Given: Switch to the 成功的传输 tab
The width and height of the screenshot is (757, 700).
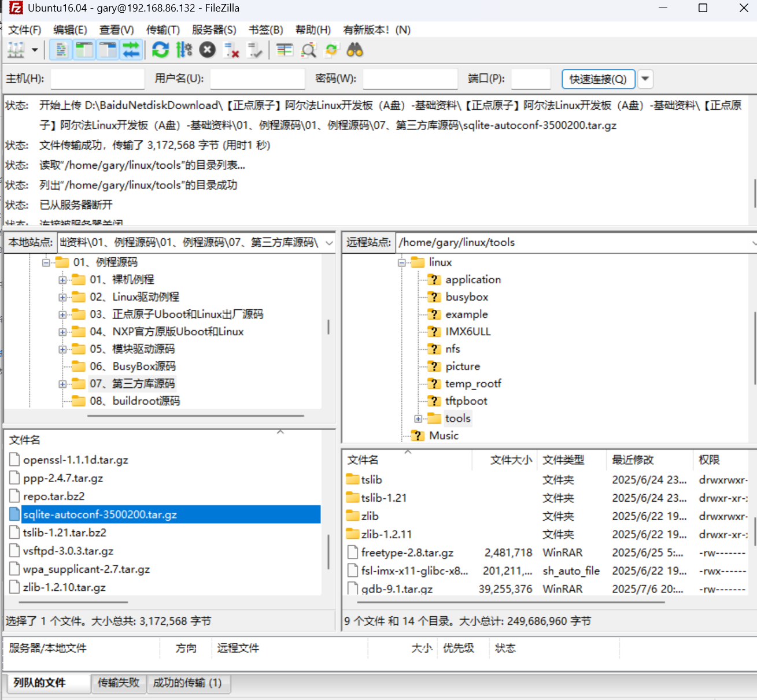Looking at the screenshot, I should [189, 683].
